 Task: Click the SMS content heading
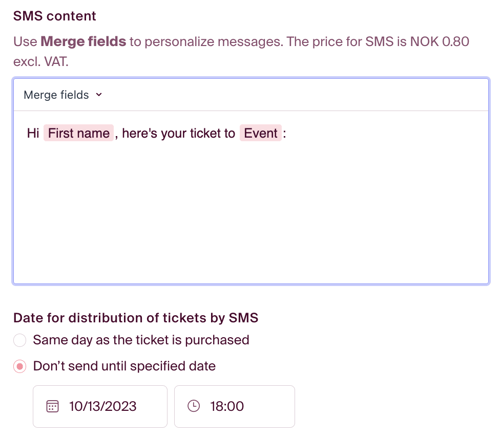pos(55,16)
